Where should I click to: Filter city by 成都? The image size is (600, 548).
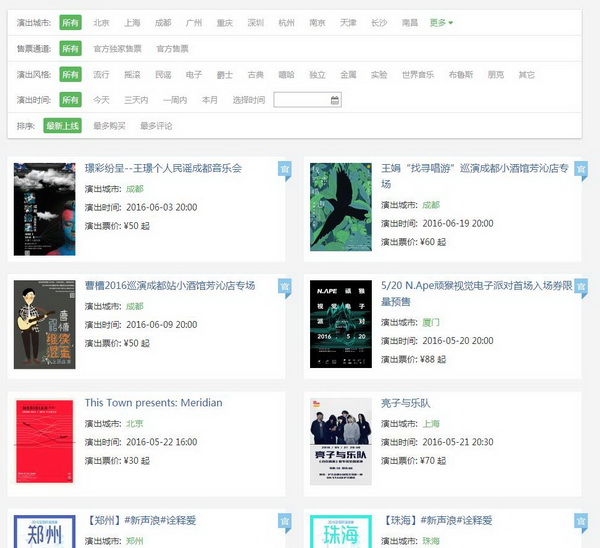click(x=163, y=23)
